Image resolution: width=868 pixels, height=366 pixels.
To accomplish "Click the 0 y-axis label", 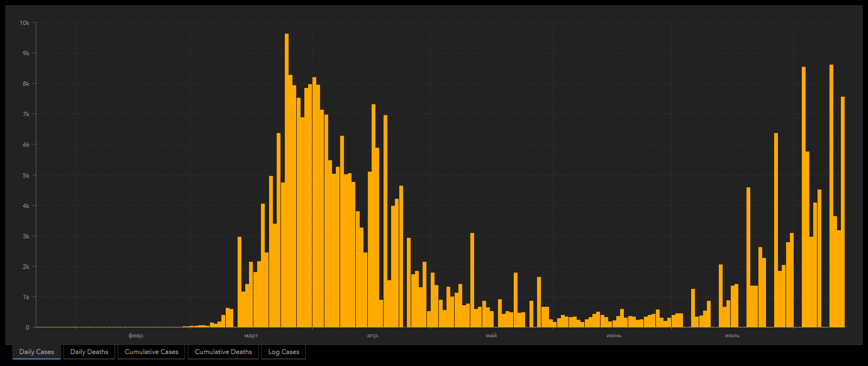I will pyautogui.click(x=28, y=327).
